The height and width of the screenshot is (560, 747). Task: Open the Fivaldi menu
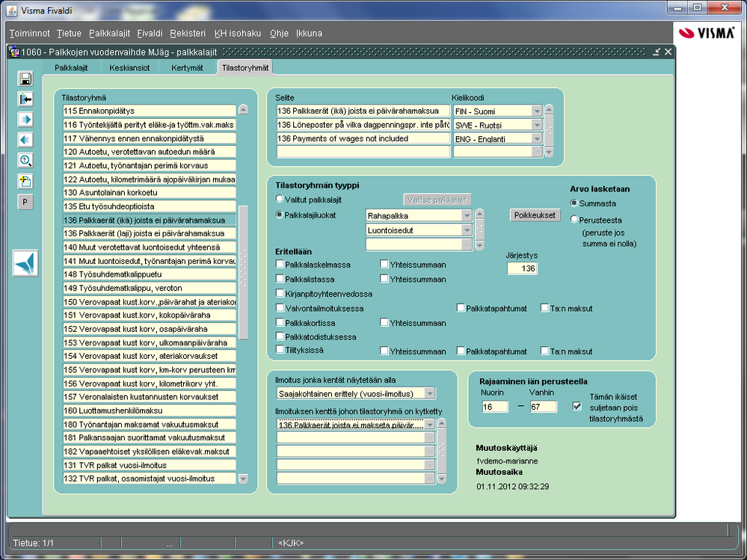pos(150,34)
